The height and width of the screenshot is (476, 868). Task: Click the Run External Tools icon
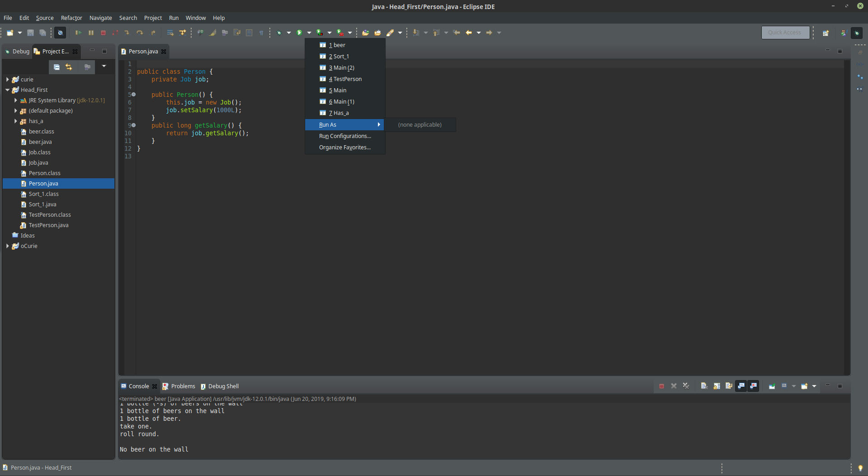[x=340, y=33]
